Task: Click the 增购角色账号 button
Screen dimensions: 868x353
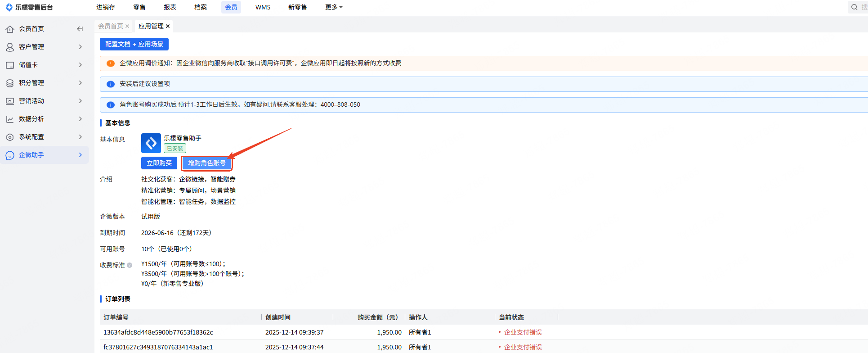Action: (207, 163)
